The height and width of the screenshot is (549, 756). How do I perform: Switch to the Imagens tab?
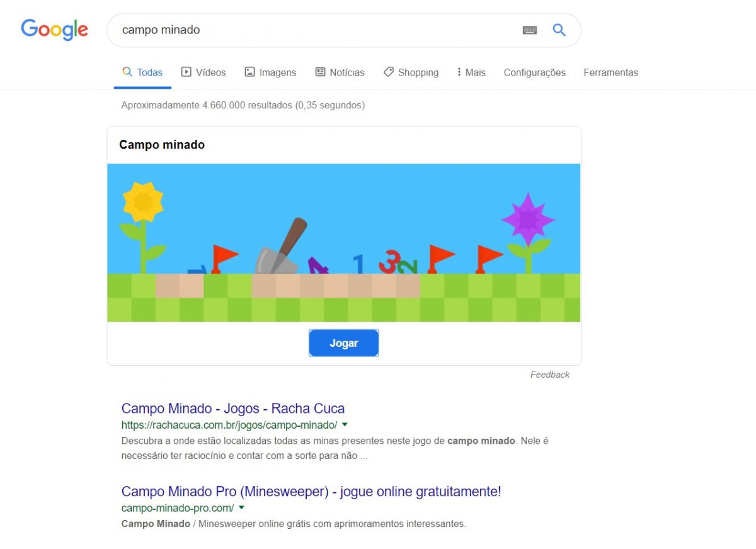pos(270,72)
